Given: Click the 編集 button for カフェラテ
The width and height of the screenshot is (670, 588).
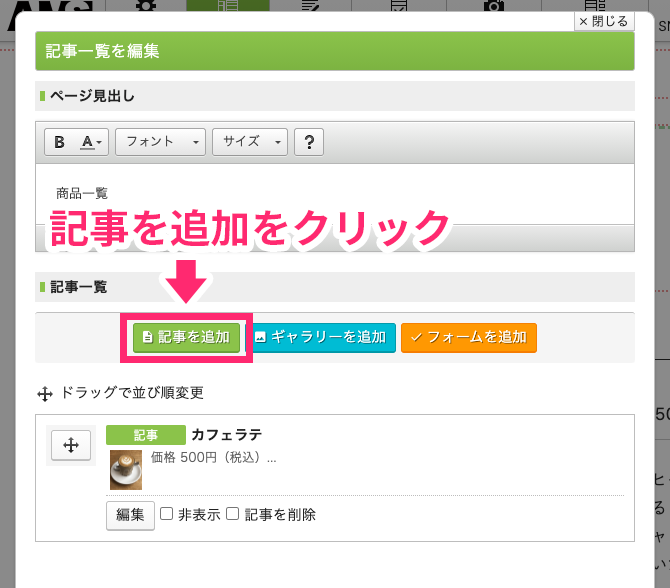Looking at the screenshot, I should (130, 515).
